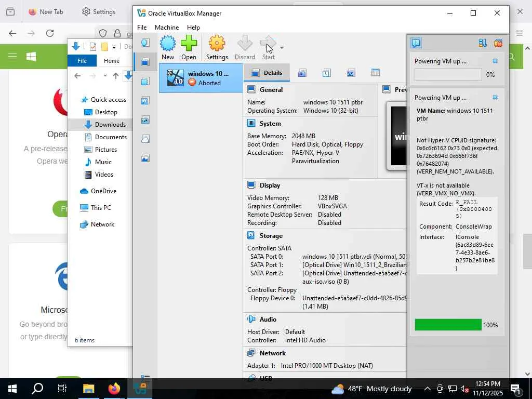The image size is (532, 399).
Task: Select This PC in Explorer navigation pane
Action: pos(96,207)
